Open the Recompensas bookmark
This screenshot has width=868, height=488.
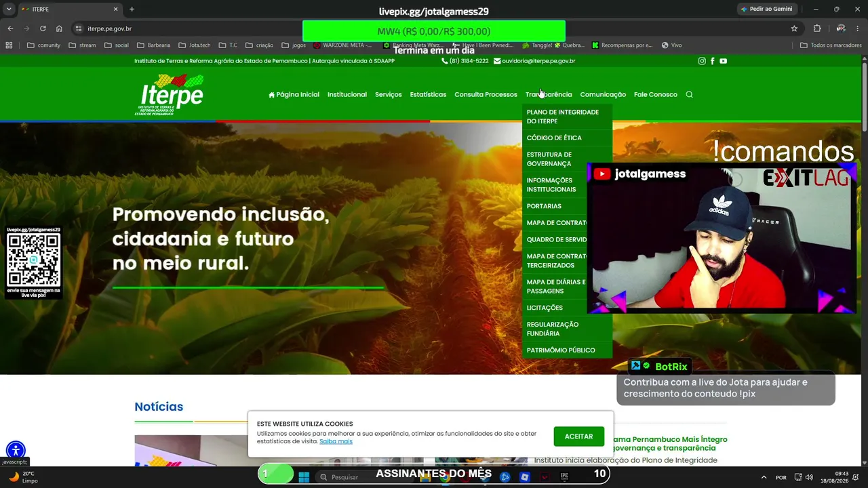pyautogui.click(x=622, y=45)
